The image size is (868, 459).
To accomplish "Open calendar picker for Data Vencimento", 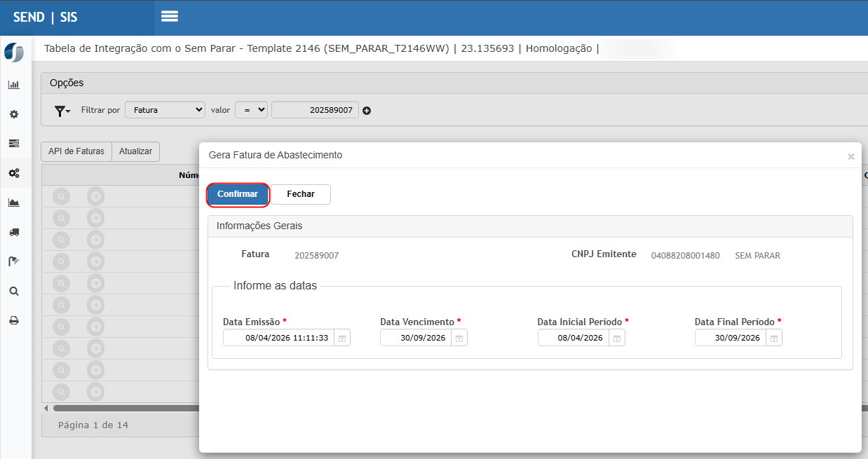I will pyautogui.click(x=459, y=338).
